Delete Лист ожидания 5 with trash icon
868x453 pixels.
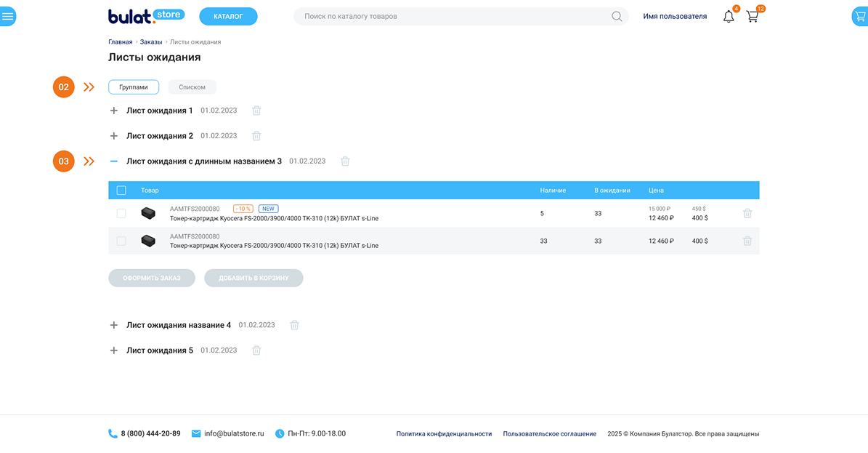256,350
